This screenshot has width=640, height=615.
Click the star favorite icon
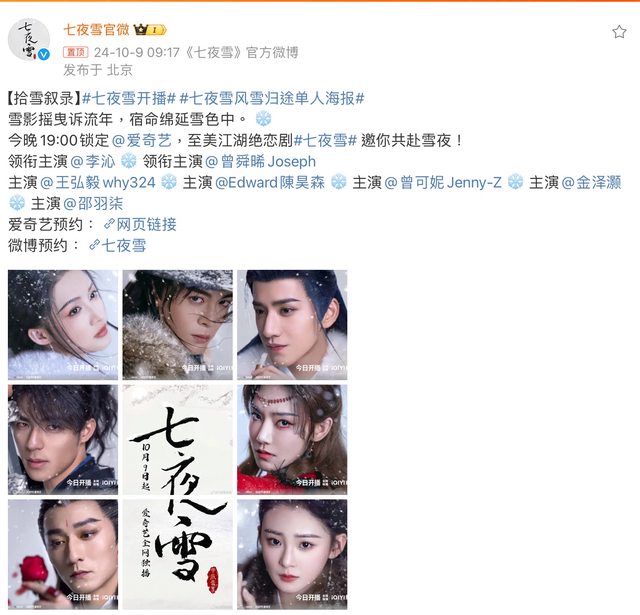click(x=619, y=31)
